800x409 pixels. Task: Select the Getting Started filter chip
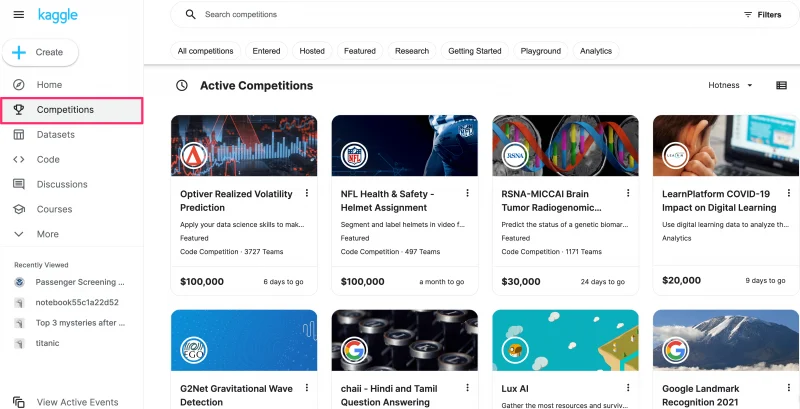tap(474, 51)
